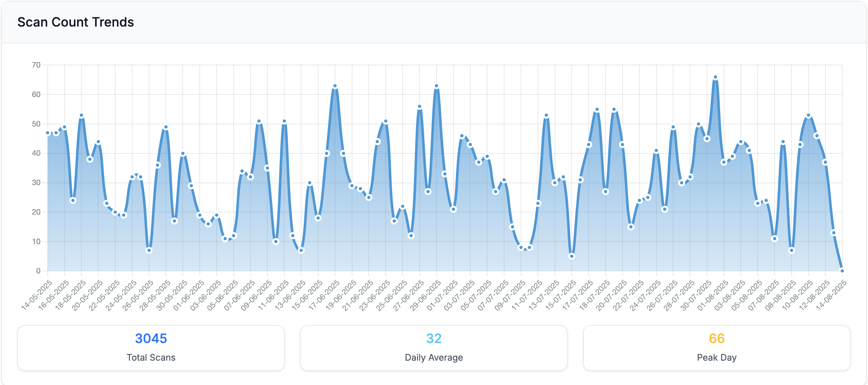Click the 63 peak point on 29-06-2025
The image size is (868, 385).
pos(436,86)
